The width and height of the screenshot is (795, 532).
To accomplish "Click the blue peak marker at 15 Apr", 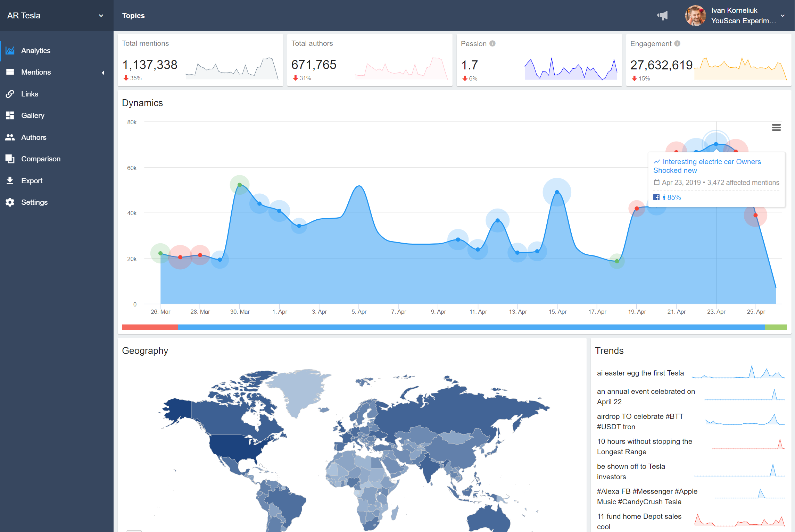I will pos(557,192).
